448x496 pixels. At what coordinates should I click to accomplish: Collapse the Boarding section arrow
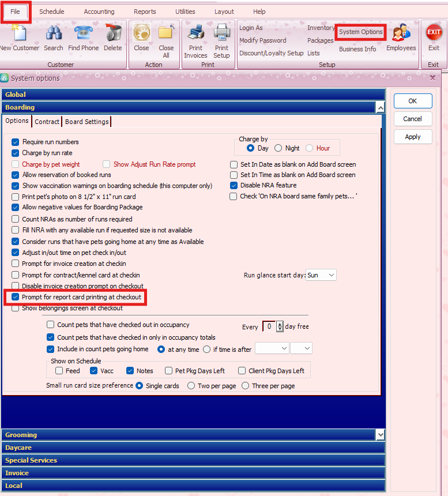pyautogui.click(x=381, y=108)
